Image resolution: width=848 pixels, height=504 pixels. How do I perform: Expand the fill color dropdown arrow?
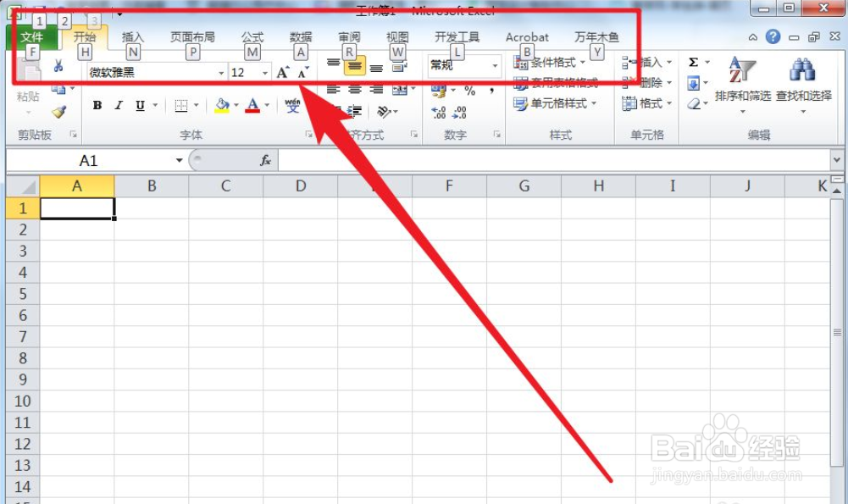click(x=236, y=105)
